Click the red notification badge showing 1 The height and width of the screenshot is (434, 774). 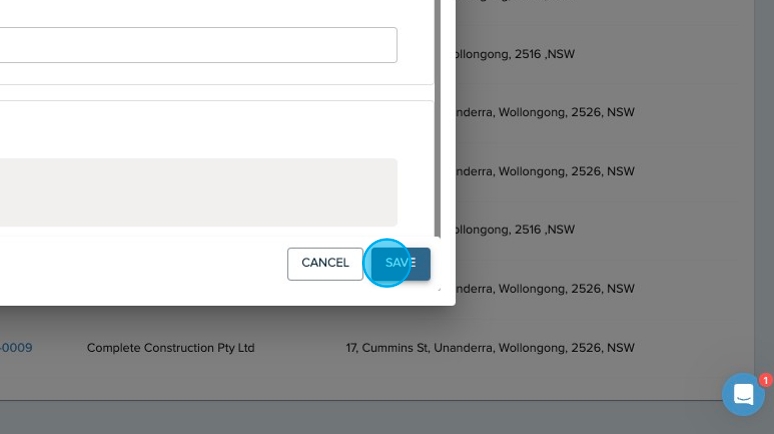(x=765, y=380)
